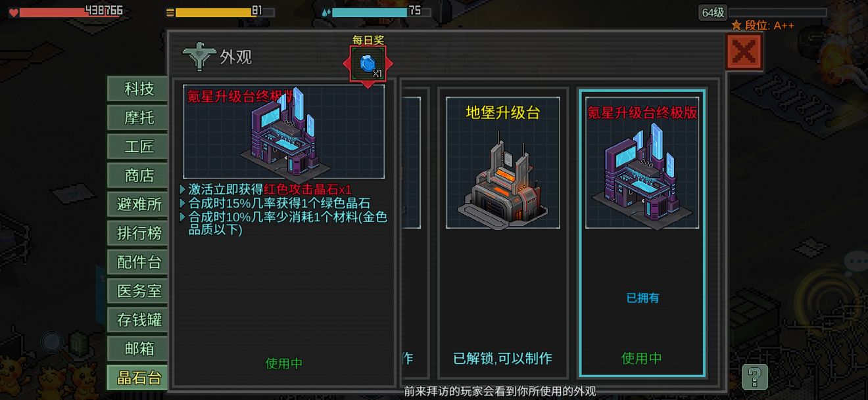
Task: Switch to the 摩托 tab
Action: (x=139, y=118)
